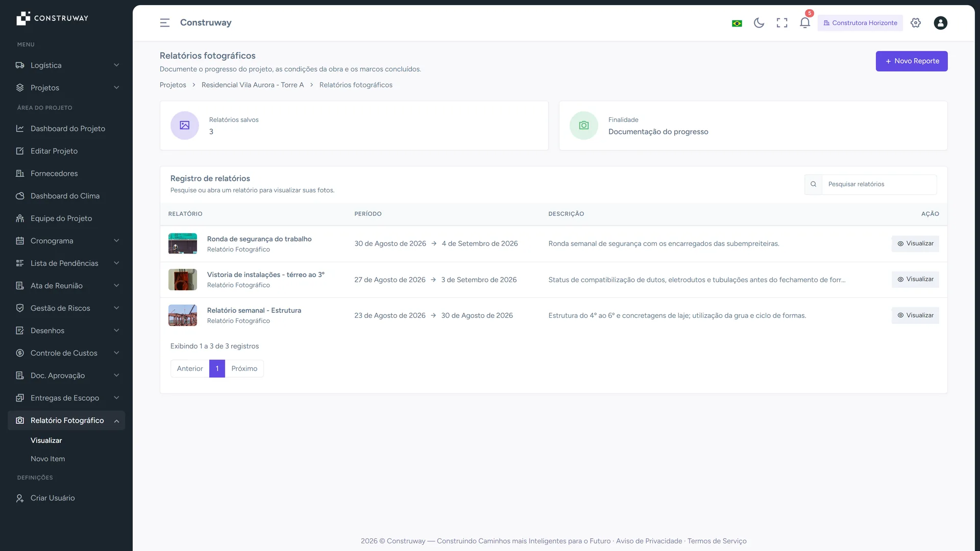980x551 pixels.
Task: Open thumbnail of Ronda de segurança report
Action: click(183, 244)
